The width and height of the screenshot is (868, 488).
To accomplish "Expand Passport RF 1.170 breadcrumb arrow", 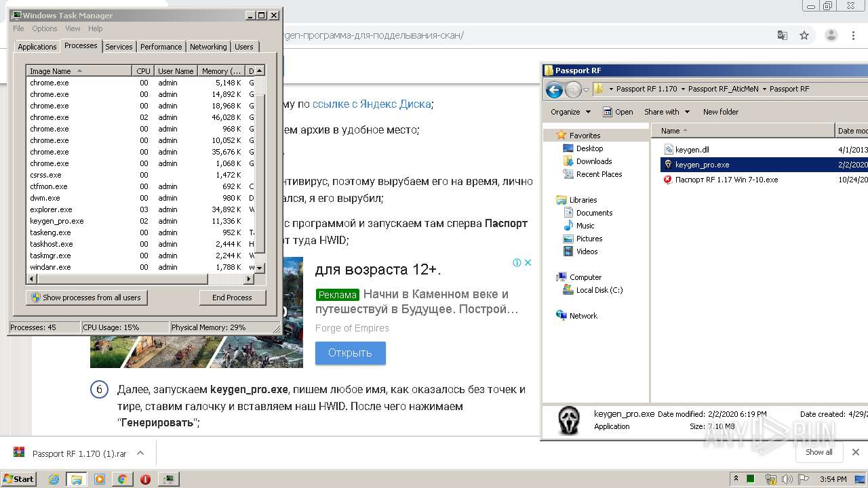I will tap(682, 89).
